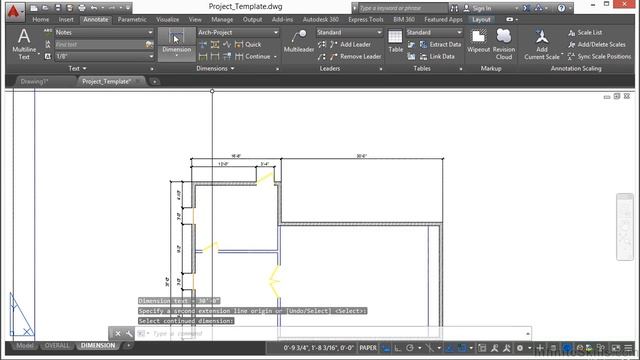Screen dimensions: 640x360
Task: Toggle ortho mode in status bar
Action: click(x=398, y=348)
